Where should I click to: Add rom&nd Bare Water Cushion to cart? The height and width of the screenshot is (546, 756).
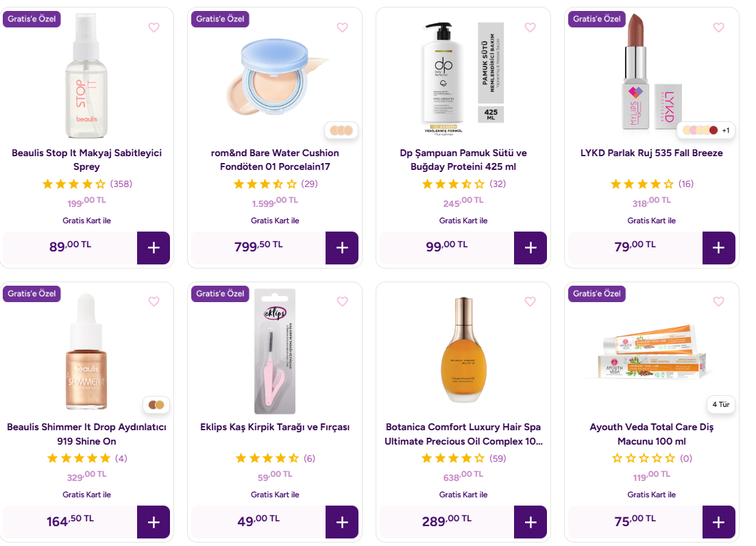342,248
